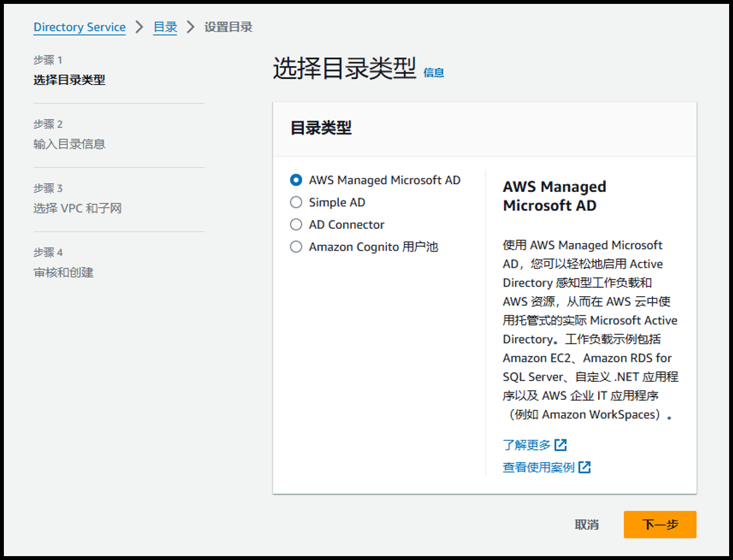Screen dimensions: 733x560
Task: Open the 了解更多 link
Action: click(x=527, y=445)
